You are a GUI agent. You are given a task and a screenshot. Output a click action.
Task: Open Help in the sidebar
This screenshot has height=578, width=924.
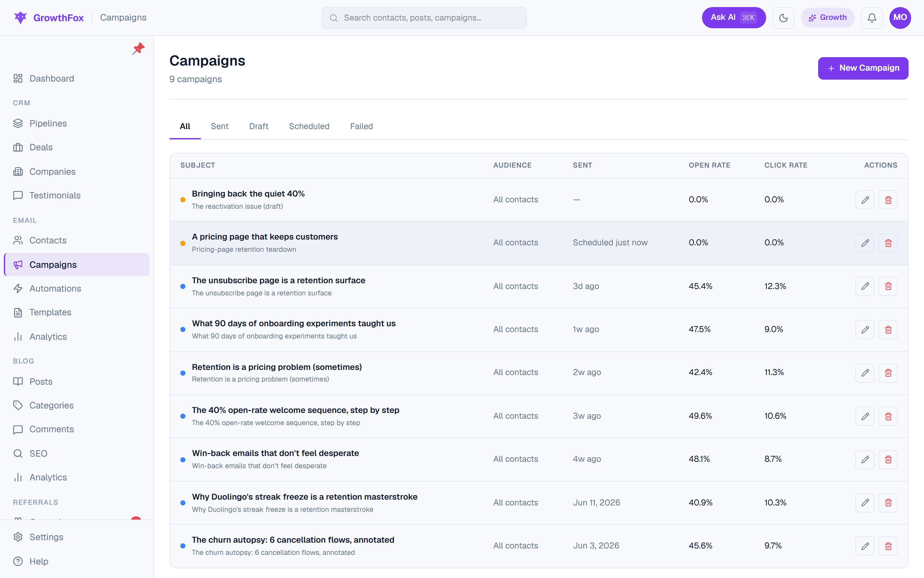point(76,561)
